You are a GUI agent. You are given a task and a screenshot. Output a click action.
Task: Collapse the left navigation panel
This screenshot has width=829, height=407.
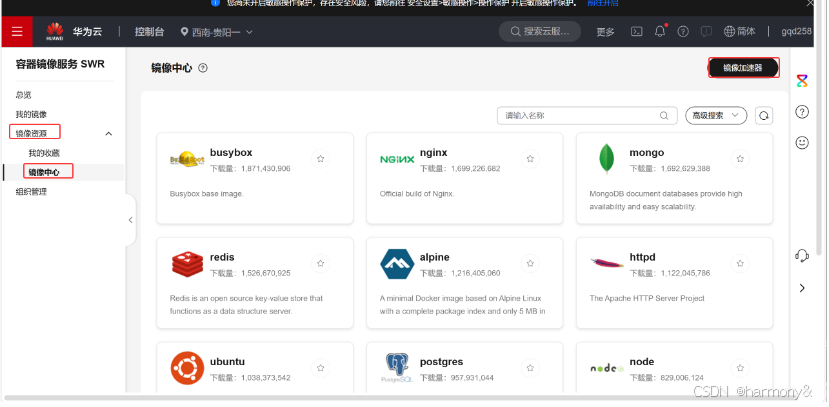(131, 220)
